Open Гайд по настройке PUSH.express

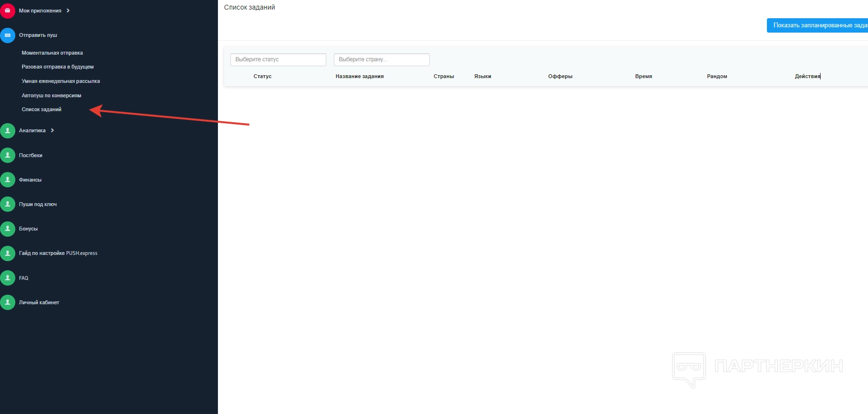[58, 253]
